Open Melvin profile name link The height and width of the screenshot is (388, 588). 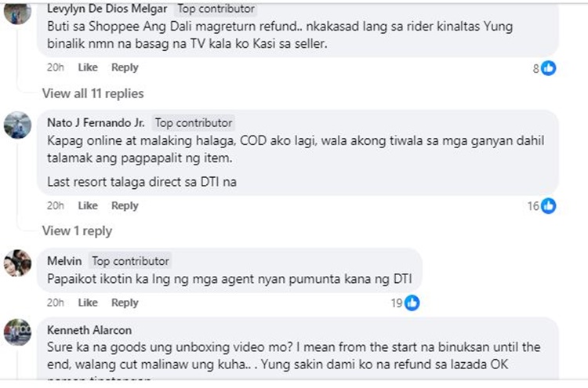(64, 260)
